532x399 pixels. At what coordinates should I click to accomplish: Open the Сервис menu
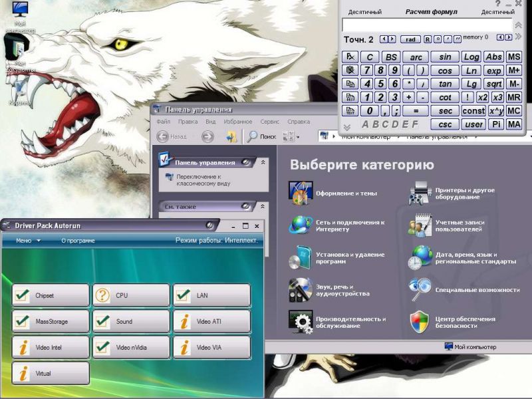(269, 122)
